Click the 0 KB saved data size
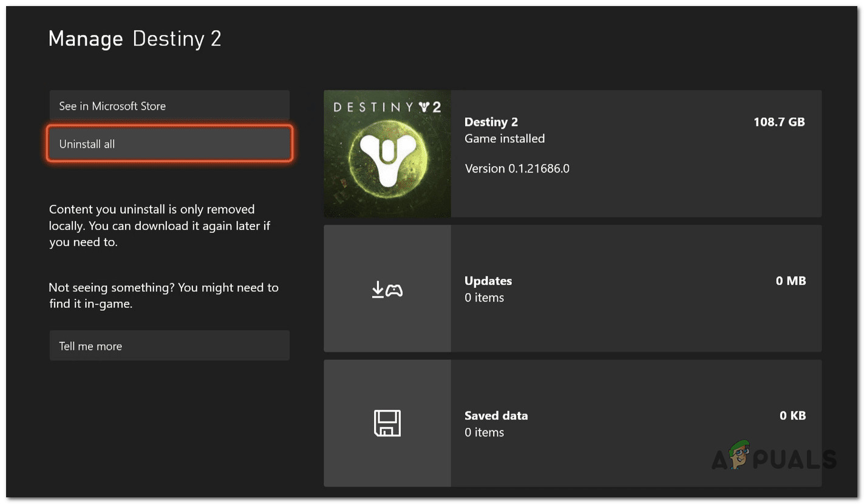This screenshot has height=504, width=864. (x=792, y=416)
